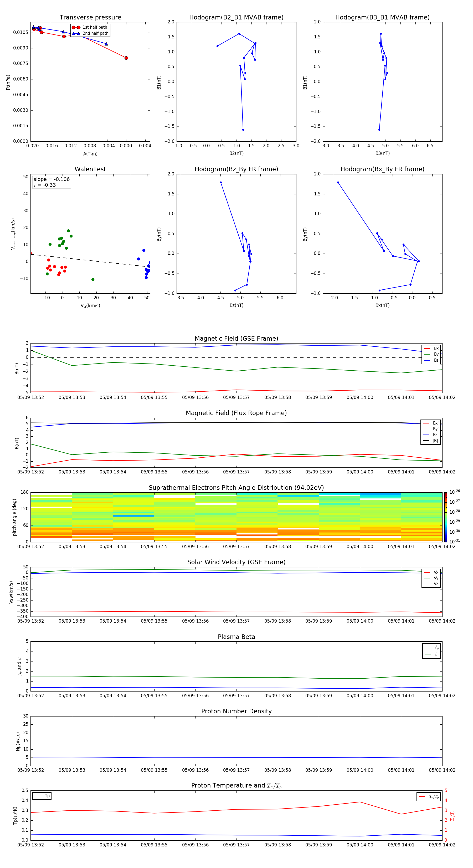
Task: Click the 'WalenTest' plot title
Action: point(90,169)
